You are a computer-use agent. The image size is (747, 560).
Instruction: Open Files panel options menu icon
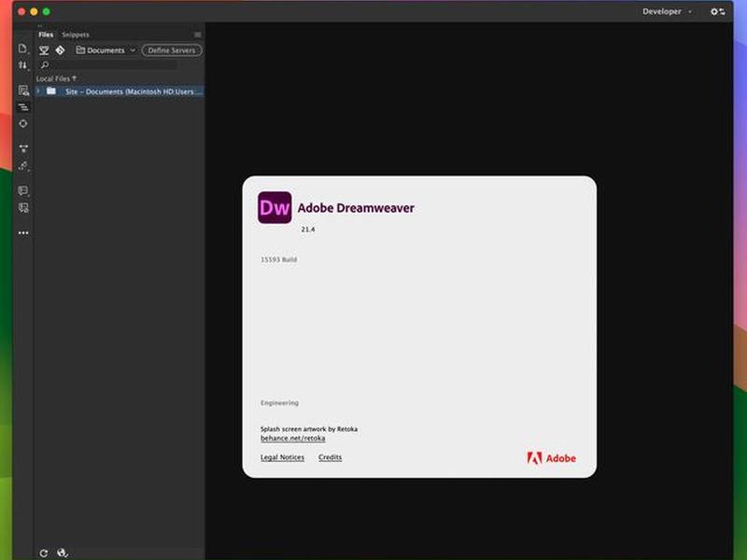(x=198, y=35)
